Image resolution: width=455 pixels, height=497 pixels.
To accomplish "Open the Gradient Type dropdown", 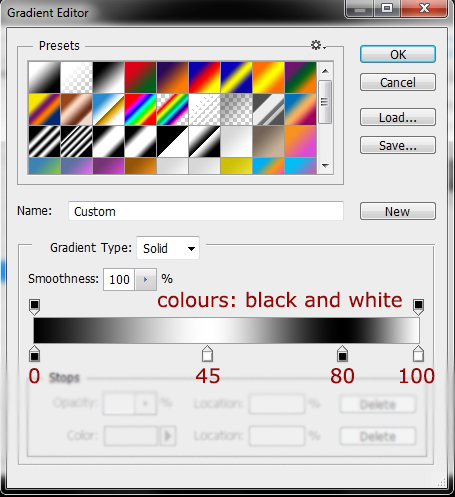I will [x=168, y=248].
